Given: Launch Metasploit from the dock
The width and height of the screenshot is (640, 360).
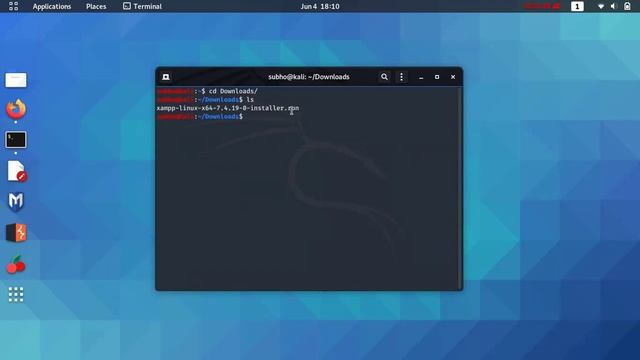Looking at the screenshot, I should pos(16,202).
